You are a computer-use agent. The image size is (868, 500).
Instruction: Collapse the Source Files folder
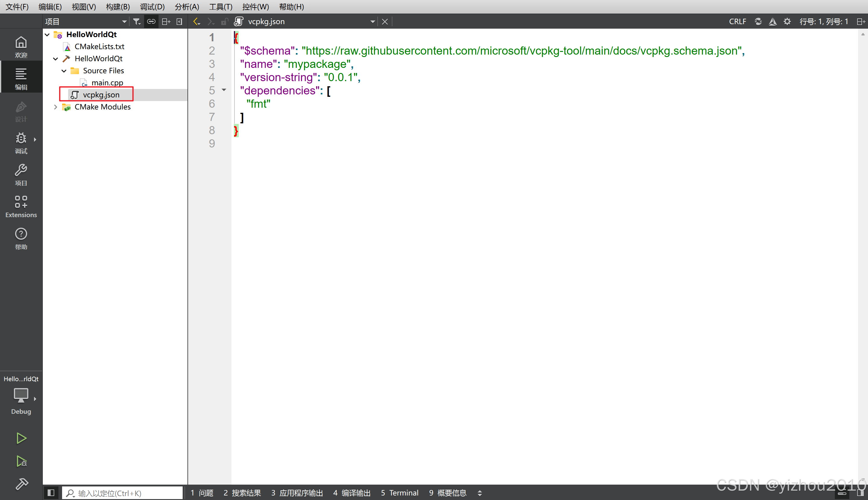(64, 71)
